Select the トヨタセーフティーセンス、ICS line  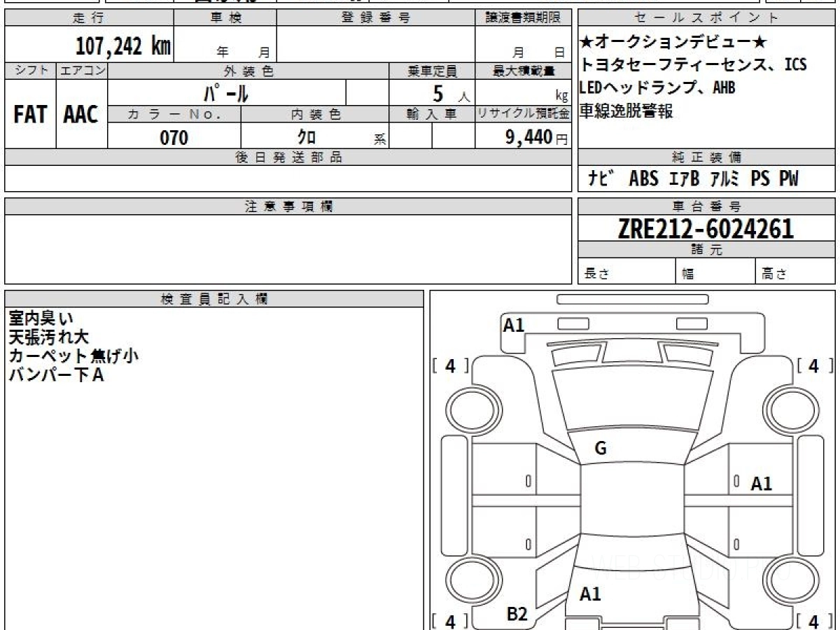pos(693,66)
